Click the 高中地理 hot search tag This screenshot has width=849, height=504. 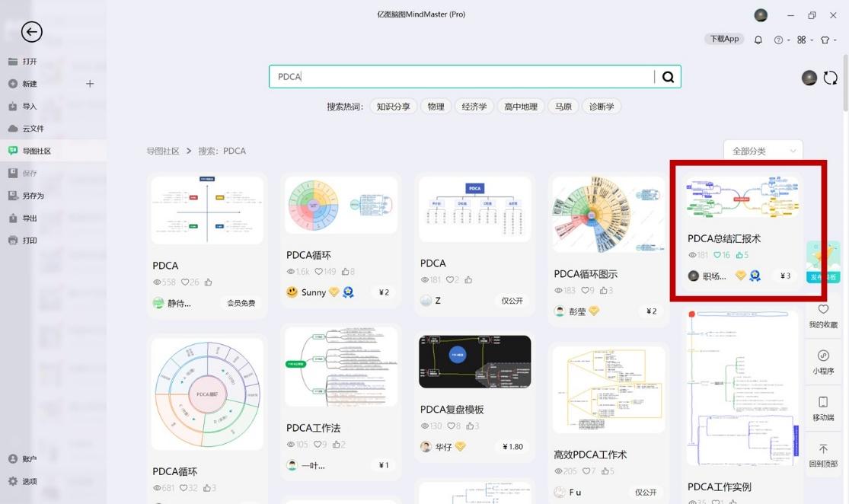pos(521,107)
